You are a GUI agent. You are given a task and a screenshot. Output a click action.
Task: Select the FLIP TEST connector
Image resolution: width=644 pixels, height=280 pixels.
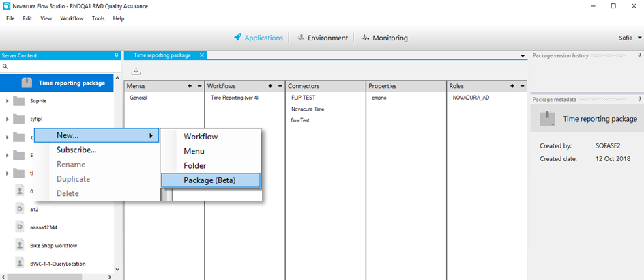click(303, 98)
